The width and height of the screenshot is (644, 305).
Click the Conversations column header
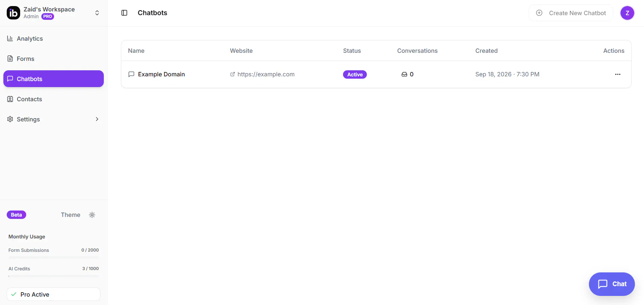[x=417, y=51]
